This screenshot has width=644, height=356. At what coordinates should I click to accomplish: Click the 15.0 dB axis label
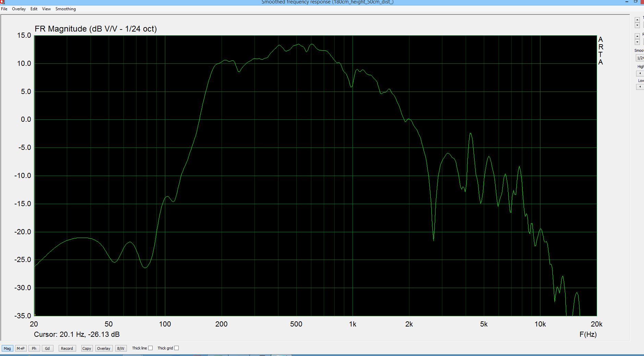pyautogui.click(x=24, y=35)
